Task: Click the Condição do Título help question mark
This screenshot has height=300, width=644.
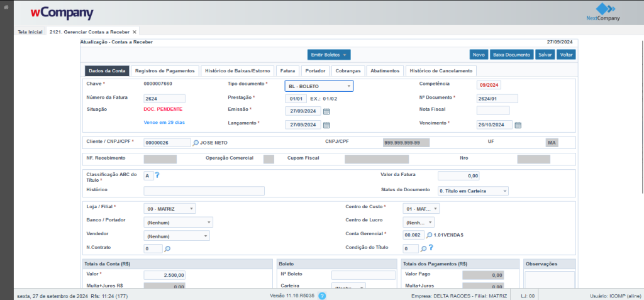Action: point(431,248)
